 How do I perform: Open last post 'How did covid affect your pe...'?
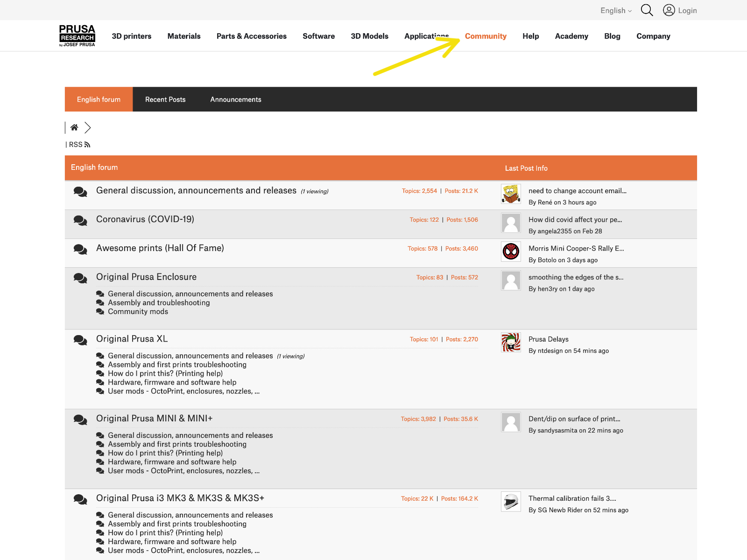click(575, 220)
